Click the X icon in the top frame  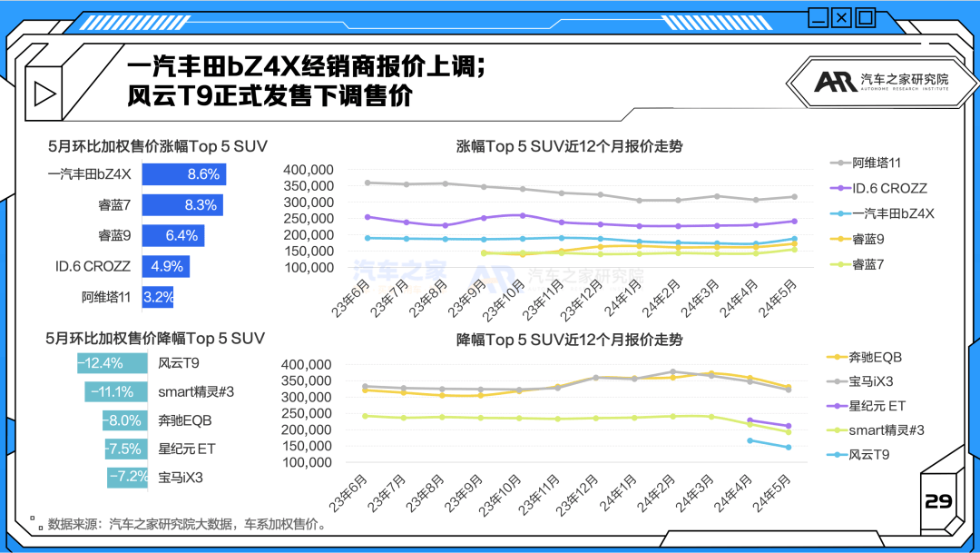(842, 17)
